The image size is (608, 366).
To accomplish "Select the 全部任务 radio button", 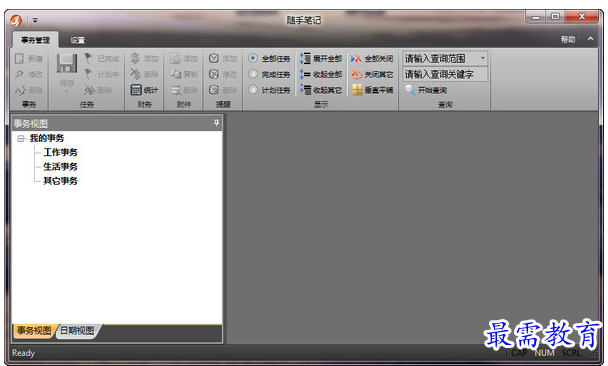I will pos(253,58).
